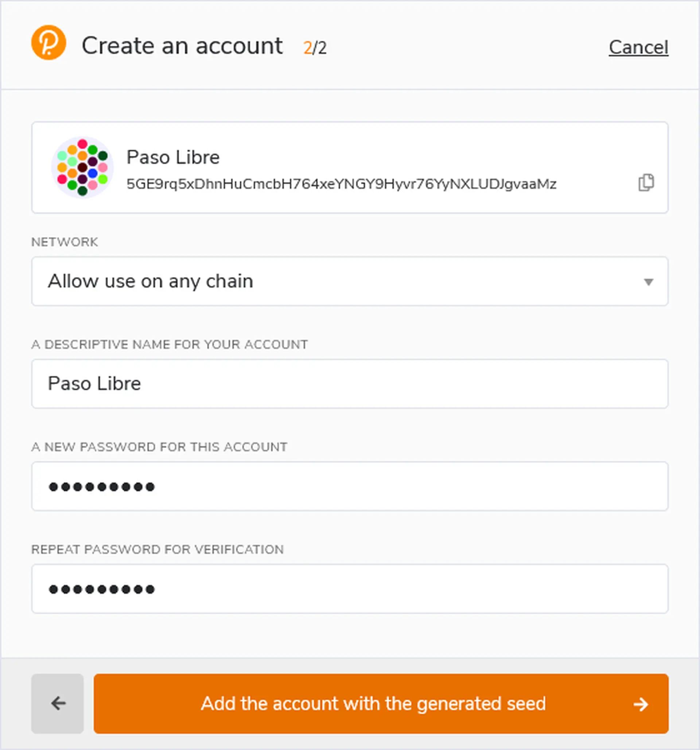The image size is (700, 750).
Task: Add the account with the generated seed
Action: [373, 704]
